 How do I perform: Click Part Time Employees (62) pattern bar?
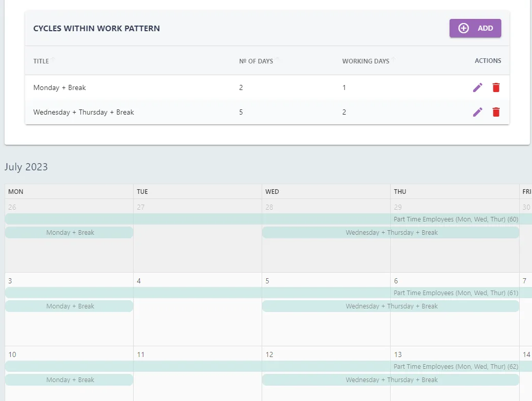click(x=268, y=366)
